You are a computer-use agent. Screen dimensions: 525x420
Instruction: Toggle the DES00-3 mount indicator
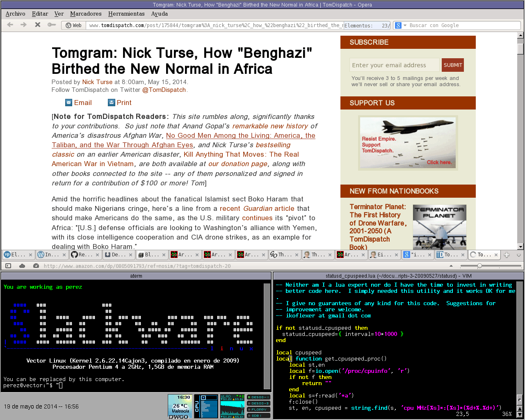[258, 403]
